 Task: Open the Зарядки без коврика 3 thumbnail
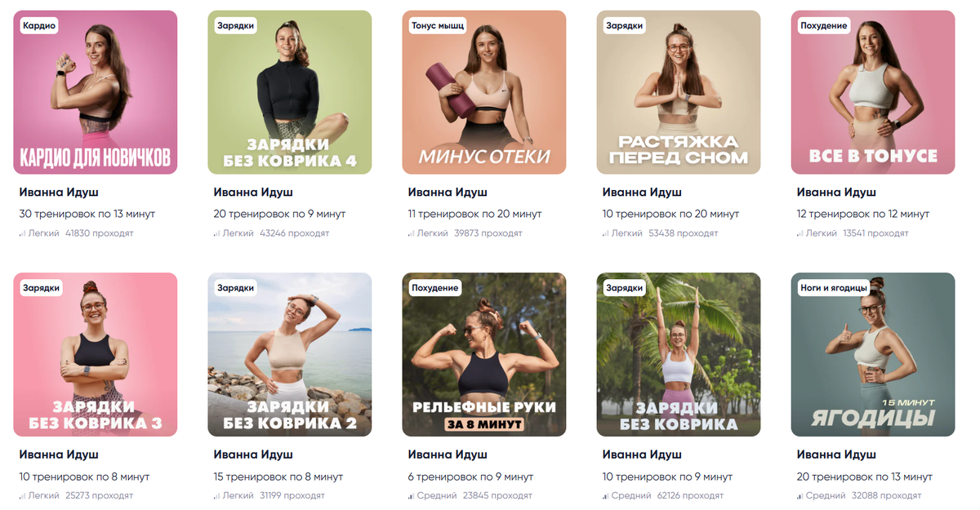pos(96,354)
